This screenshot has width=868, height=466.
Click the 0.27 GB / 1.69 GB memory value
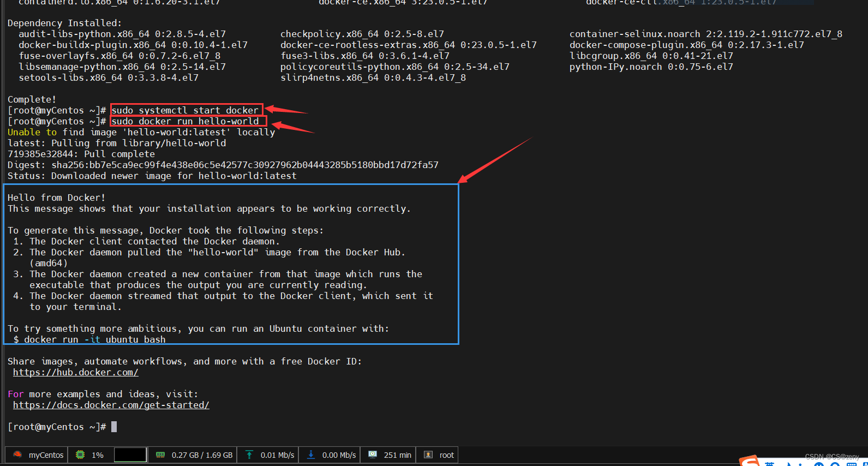(x=202, y=455)
